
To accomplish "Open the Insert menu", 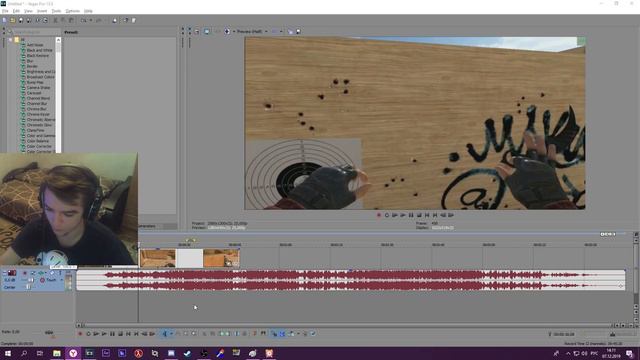I will (x=42, y=11).
